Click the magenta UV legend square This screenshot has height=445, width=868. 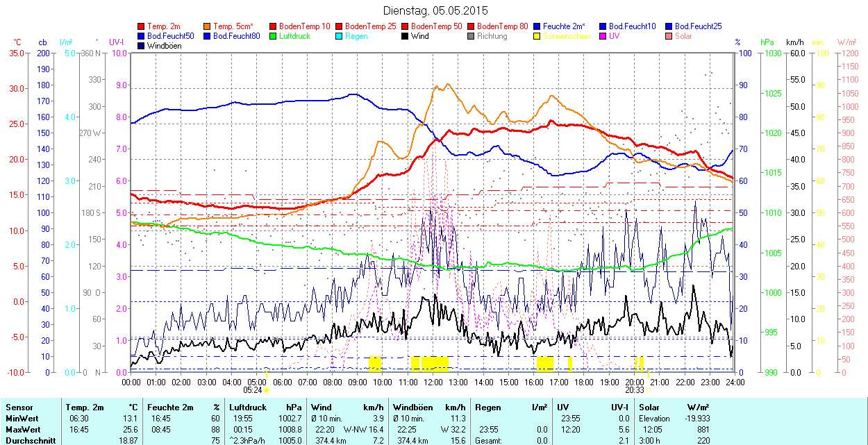tap(603, 36)
